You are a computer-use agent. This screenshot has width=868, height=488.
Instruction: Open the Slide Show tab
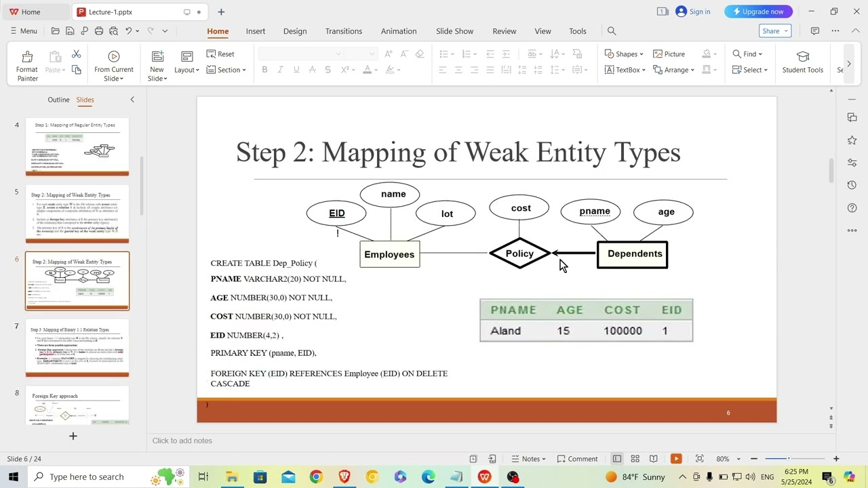(454, 31)
